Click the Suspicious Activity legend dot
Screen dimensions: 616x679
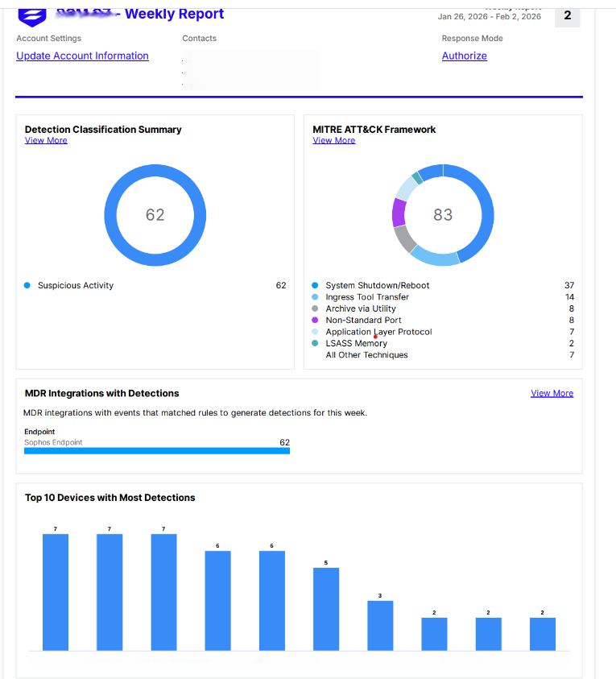coord(27,285)
